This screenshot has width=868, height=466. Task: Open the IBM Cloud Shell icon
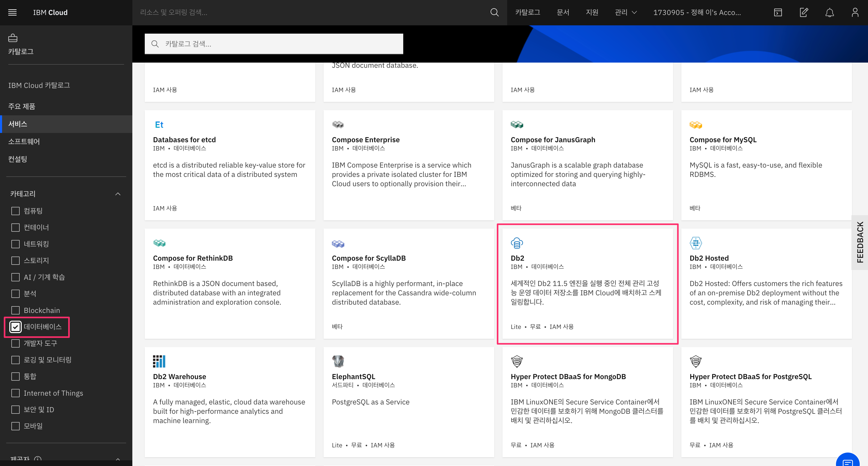(778, 12)
